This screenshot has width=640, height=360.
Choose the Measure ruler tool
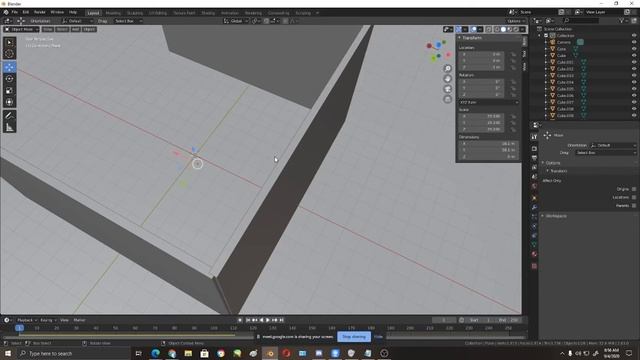[9, 127]
